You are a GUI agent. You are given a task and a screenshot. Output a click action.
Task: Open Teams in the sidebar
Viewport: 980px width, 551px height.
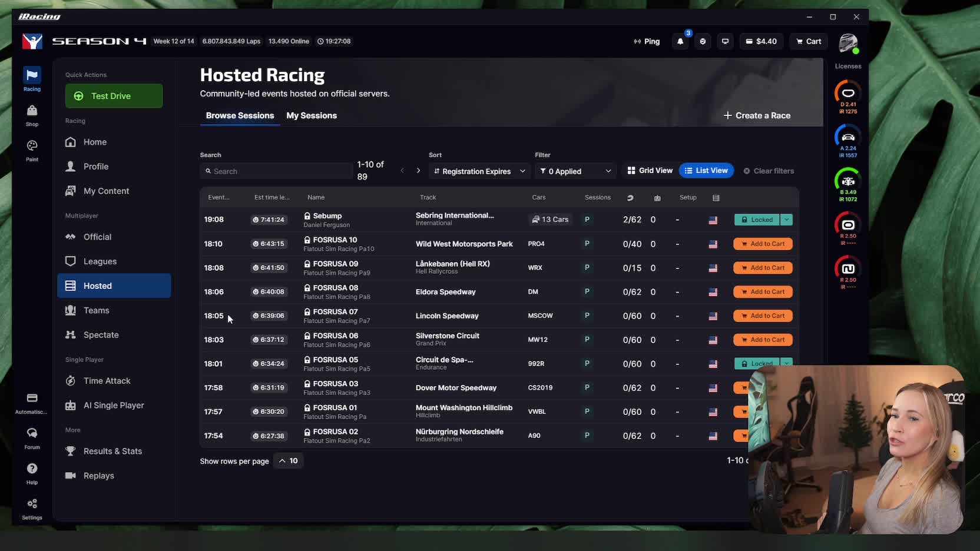pyautogui.click(x=114, y=310)
